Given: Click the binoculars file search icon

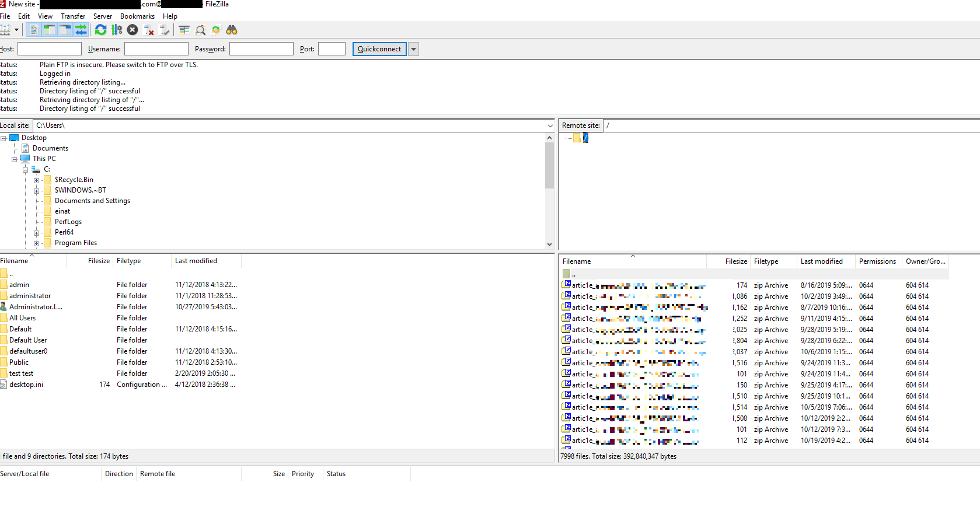Looking at the screenshot, I should click(232, 30).
